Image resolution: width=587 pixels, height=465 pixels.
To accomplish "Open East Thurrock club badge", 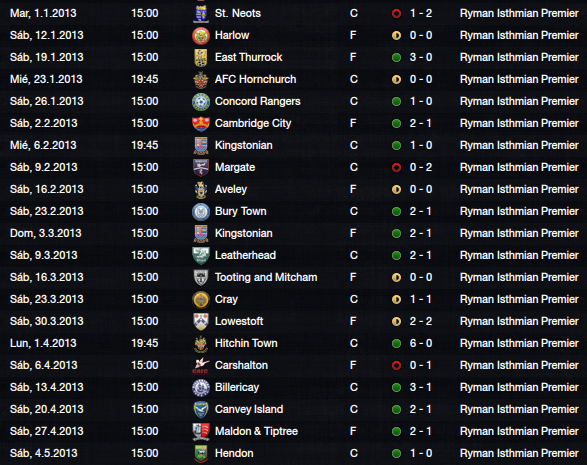I will click(201, 58).
